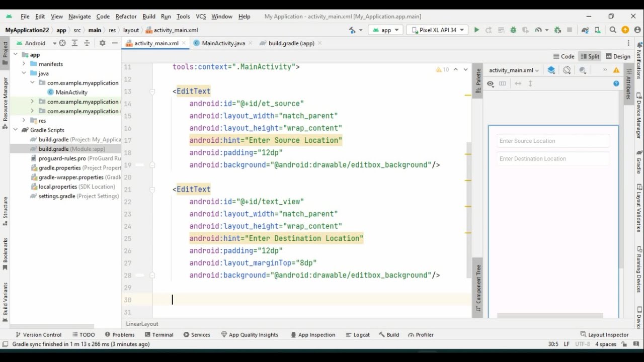Click Apply Changes and Restart Activity icon
This screenshot has height=362, width=644.
click(x=489, y=30)
